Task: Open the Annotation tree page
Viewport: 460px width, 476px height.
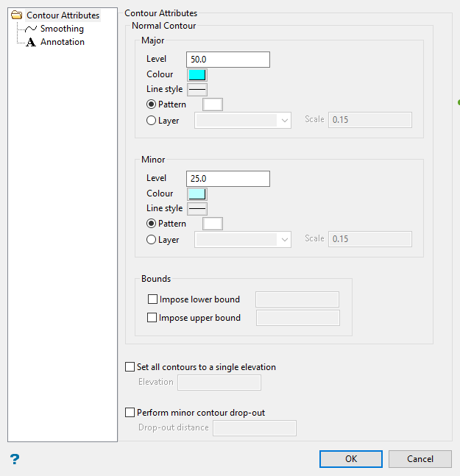Action: (x=63, y=42)
